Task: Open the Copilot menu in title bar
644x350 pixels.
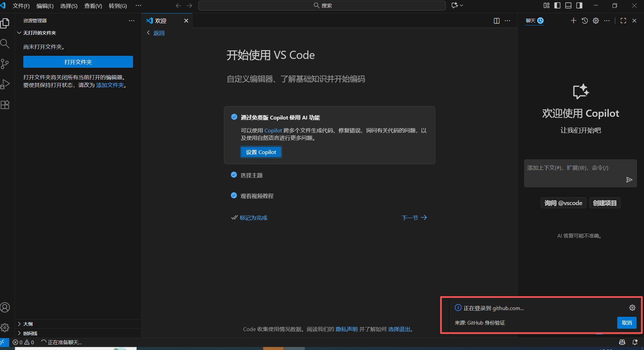Action: [x=457, y=5]
